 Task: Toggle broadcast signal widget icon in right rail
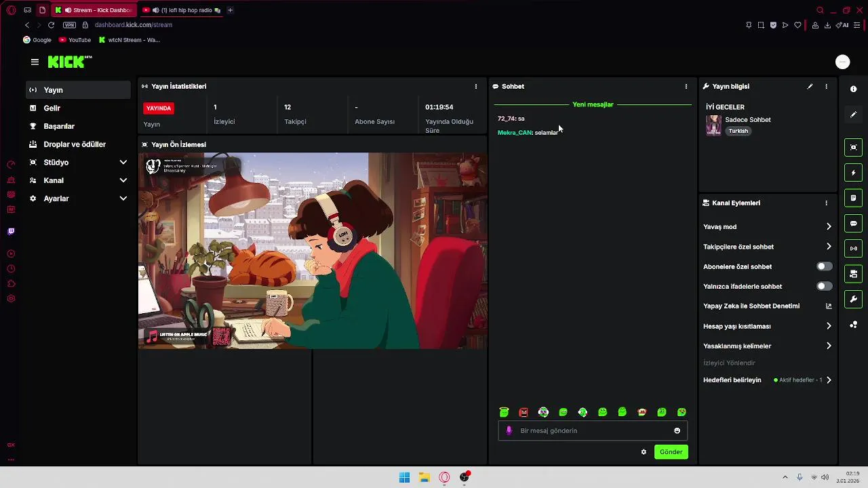click(x=853, y=249)
